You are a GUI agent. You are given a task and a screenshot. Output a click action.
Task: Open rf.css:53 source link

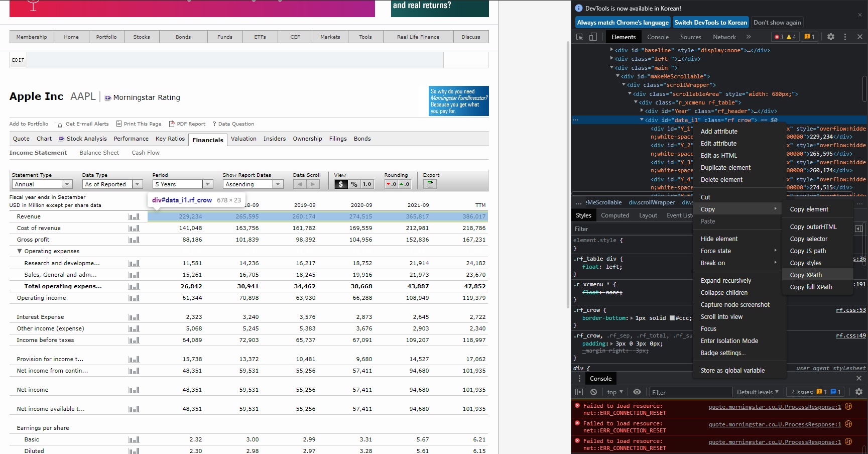(x=850, y=310)
